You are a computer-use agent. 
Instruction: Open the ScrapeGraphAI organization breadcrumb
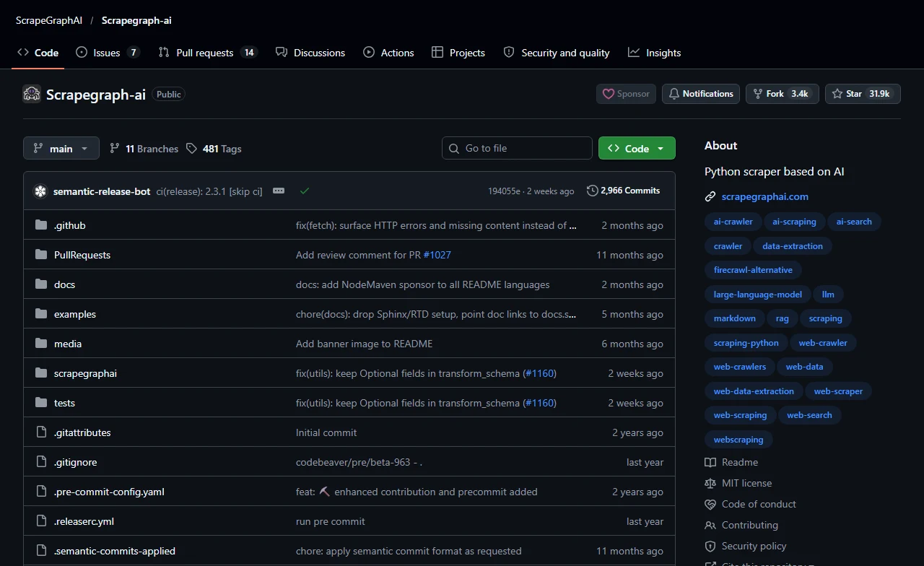pos(49,20)
